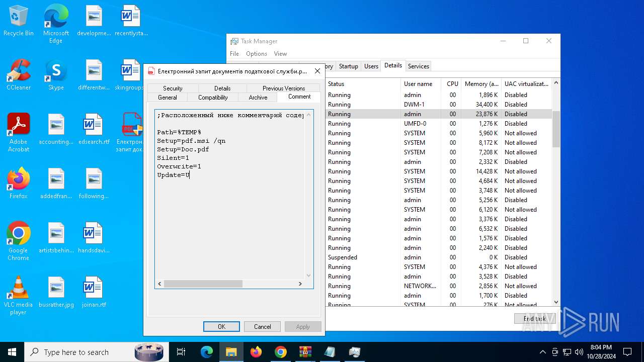Select the CCleaner desktop icon
644x362 pixels.
(19, 75)
